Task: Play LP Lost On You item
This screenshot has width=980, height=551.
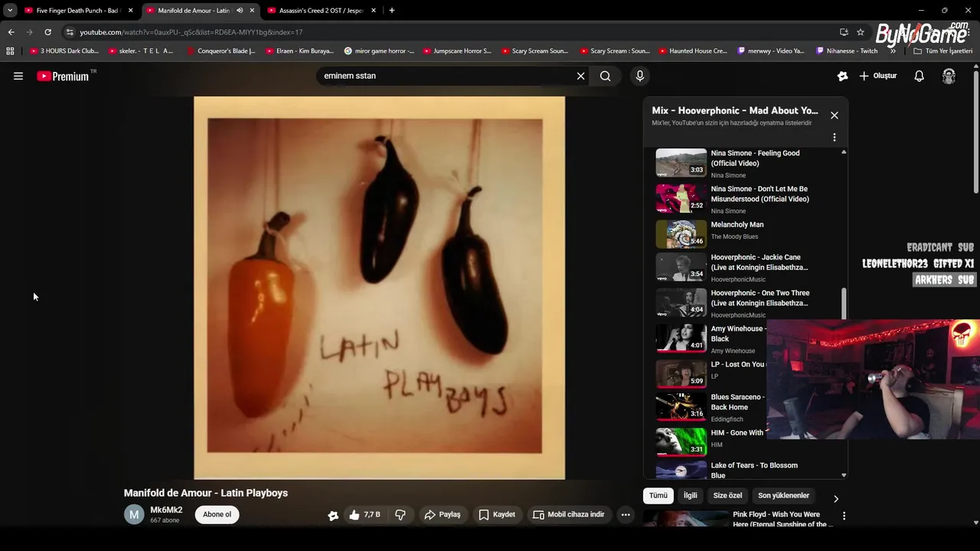Action: 710,374
